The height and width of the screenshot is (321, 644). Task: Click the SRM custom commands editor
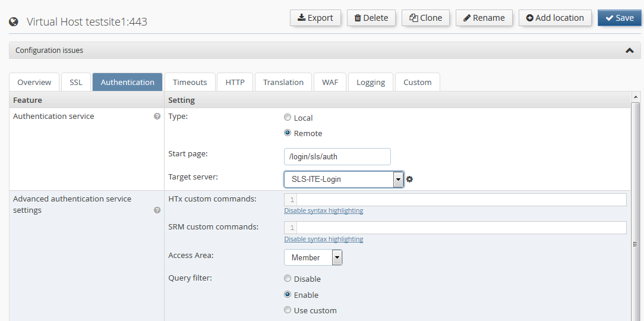click(455, 228)
